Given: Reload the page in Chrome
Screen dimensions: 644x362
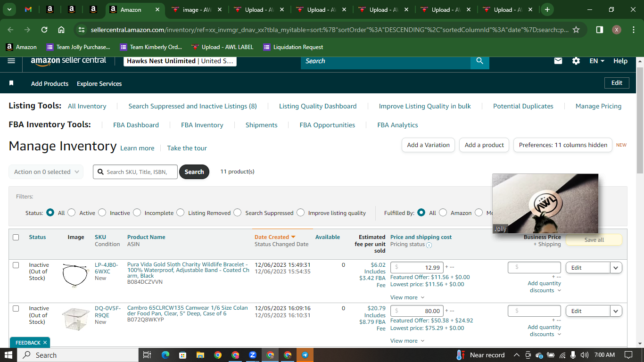Looking at the screenshot, I should (44, 30).
